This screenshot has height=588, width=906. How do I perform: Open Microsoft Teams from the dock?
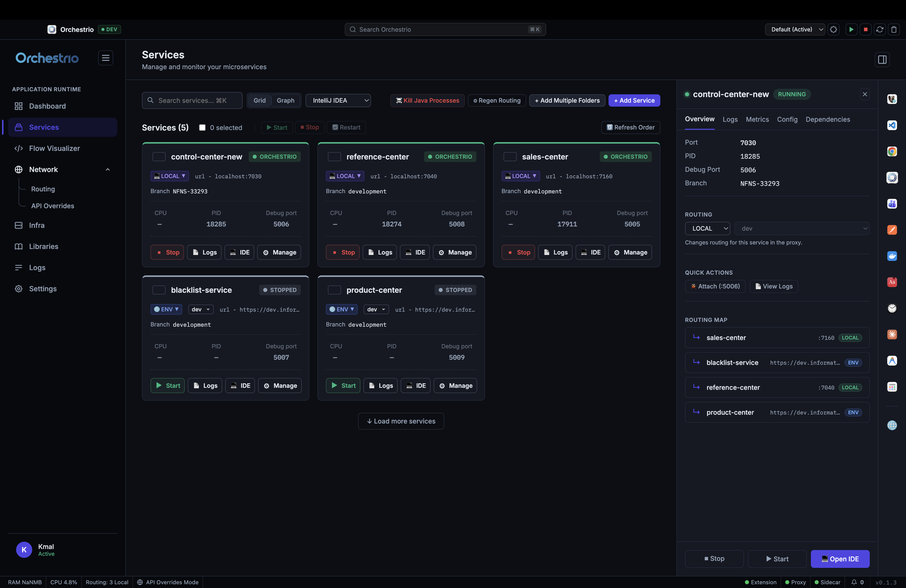(892, 204)
